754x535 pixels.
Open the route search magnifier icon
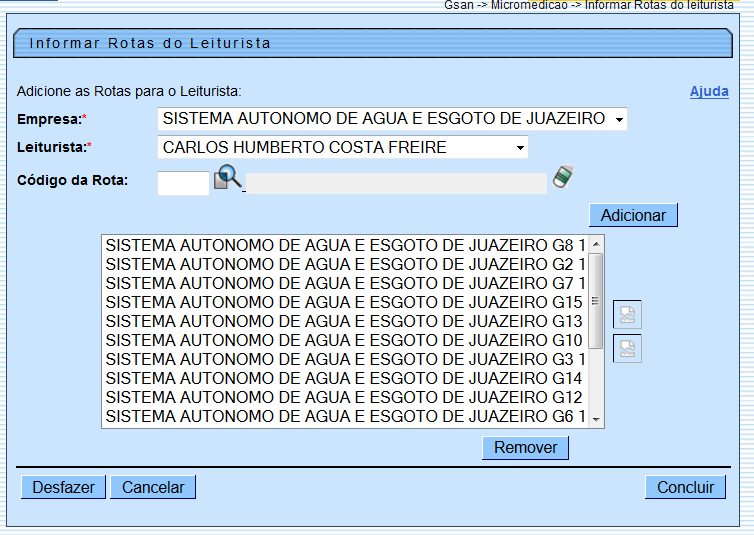pos(227,177)
